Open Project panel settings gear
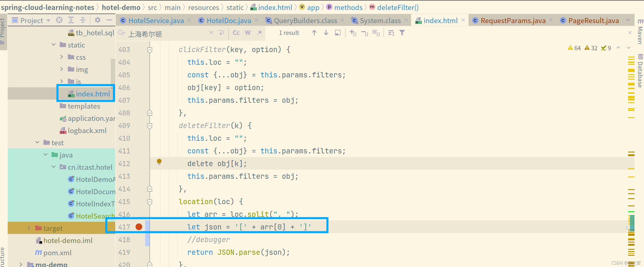Viewport: 644px width, 267px height. [97, 20]
